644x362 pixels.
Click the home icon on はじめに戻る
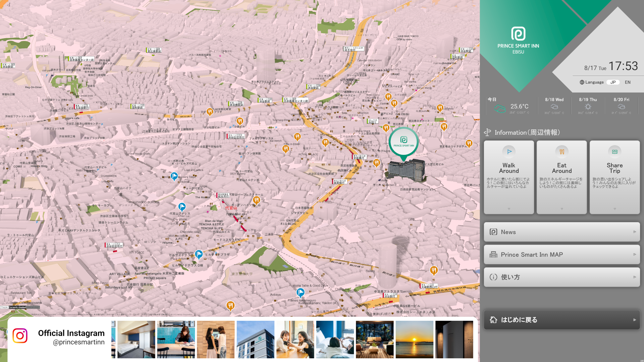pos(493,320)
